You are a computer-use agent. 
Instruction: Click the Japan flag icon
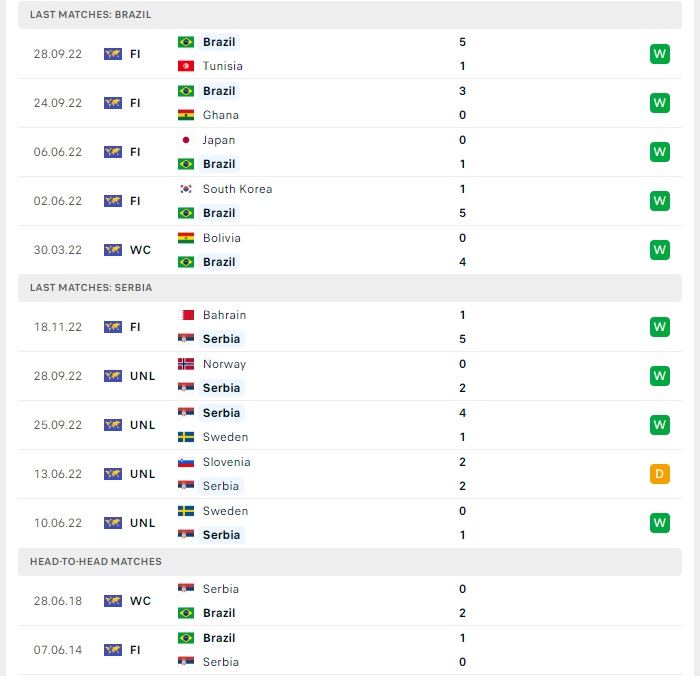[186, 140]
